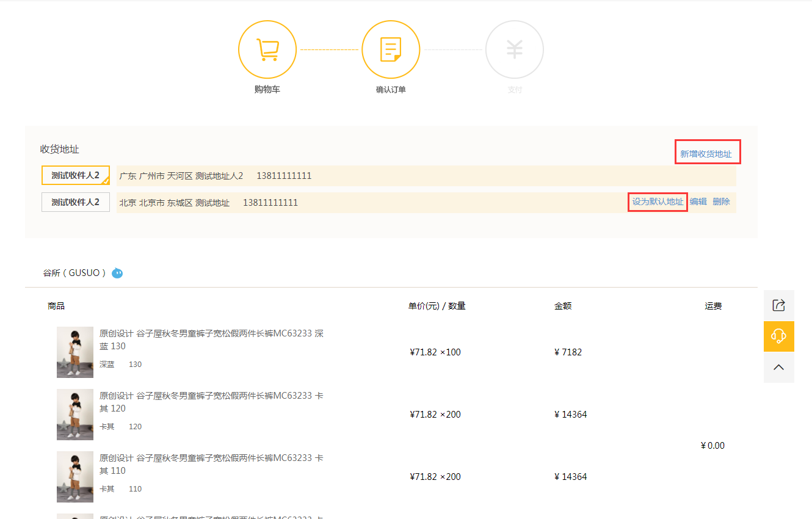The image size is (812, 519).
Task: Click the 谷所（GUSUO）store name
Action: pos(74,273)
